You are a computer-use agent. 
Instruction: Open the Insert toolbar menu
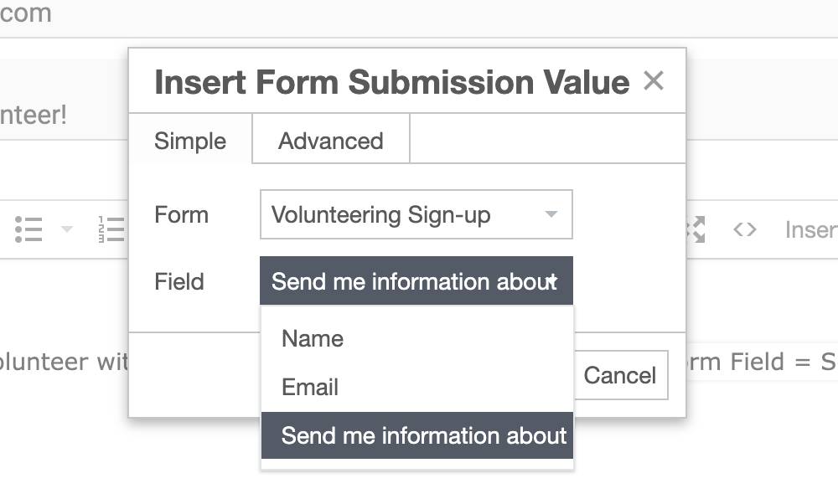pos(810,229)
